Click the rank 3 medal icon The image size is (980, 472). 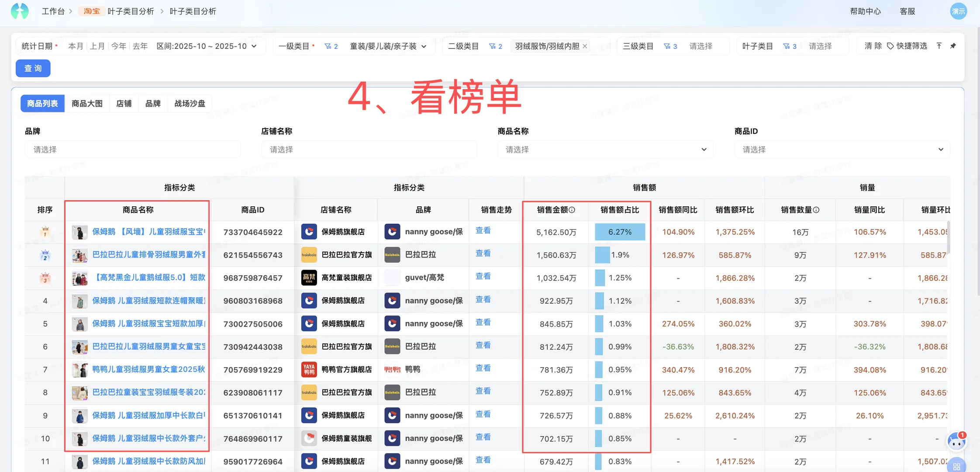click(45, 278)
